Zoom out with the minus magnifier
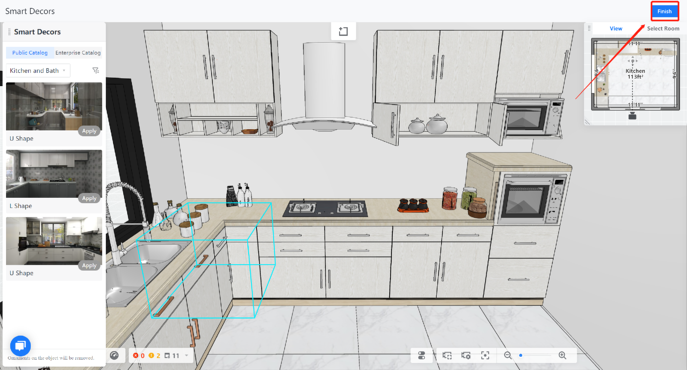This screenshot has height=370, width=687. pos(507,355)
